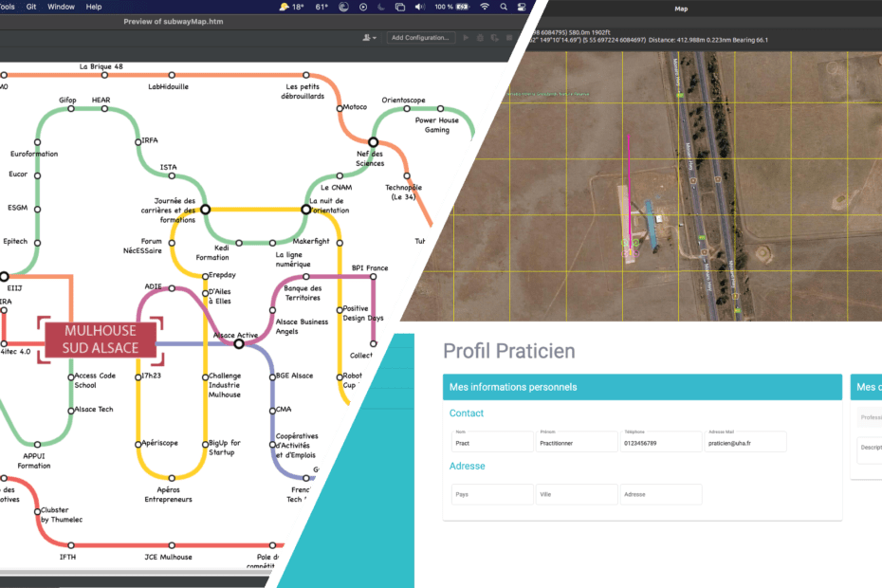Click the Distance and Bearing readout in Map
882x588 pixels.
(708, 40)
